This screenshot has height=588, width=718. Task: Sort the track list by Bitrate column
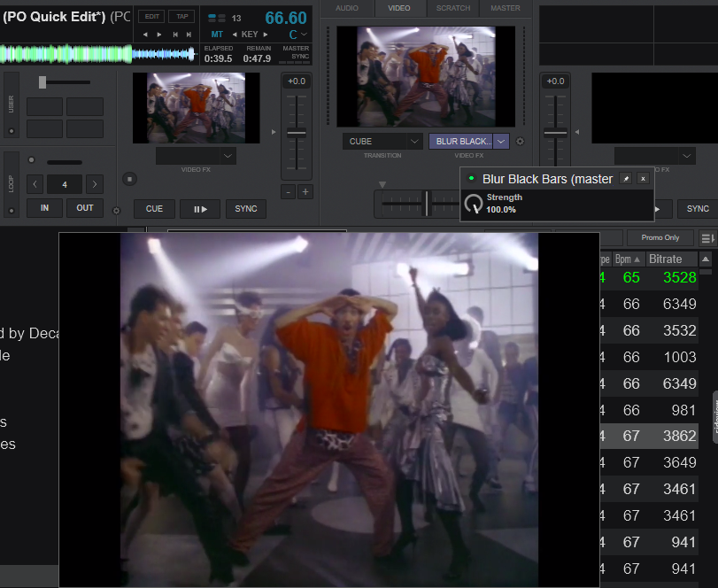pos(672,259)
